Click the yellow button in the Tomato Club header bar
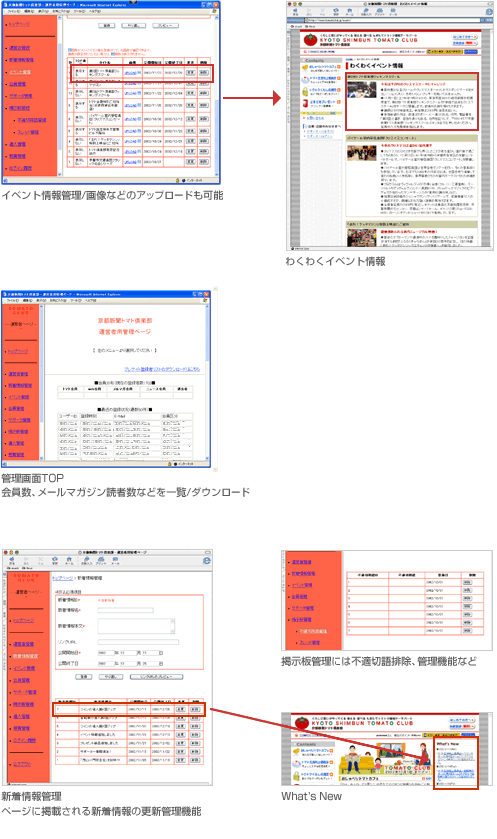The height and width of the screenshot is (839, 497). 445,52
